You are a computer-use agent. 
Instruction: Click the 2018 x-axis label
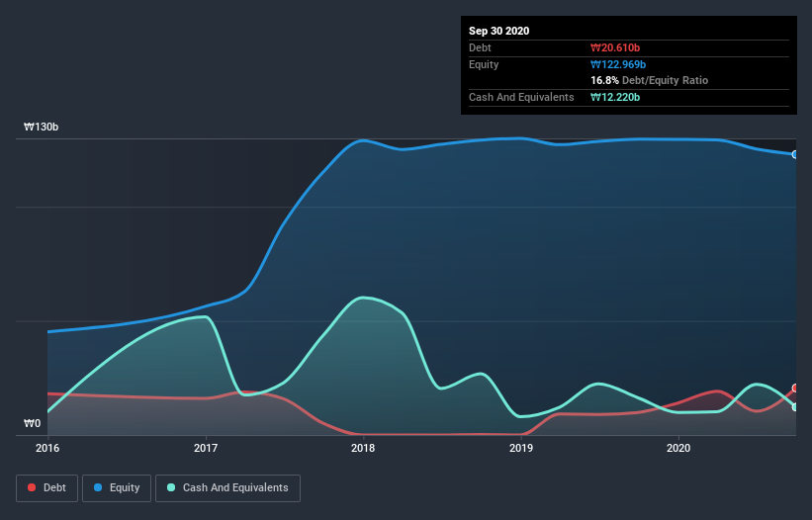click(x=363, y=448)
